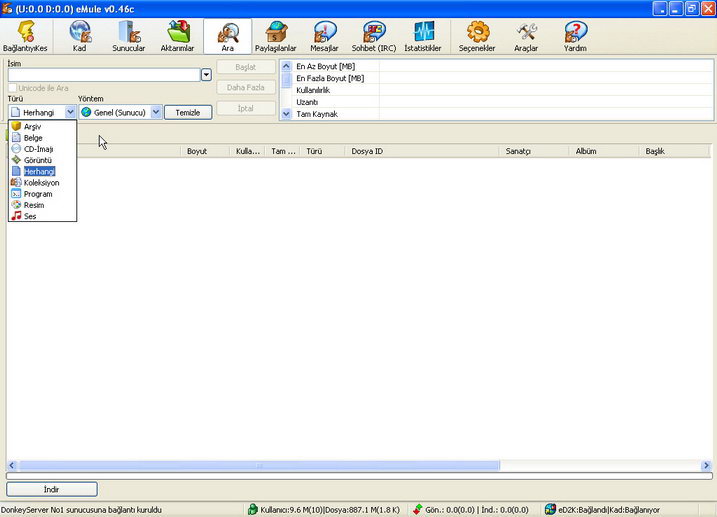The width and height of the screenshot is (717, 517).
Task: Sort results by Sanatçı column
Action: coord(534,151)
